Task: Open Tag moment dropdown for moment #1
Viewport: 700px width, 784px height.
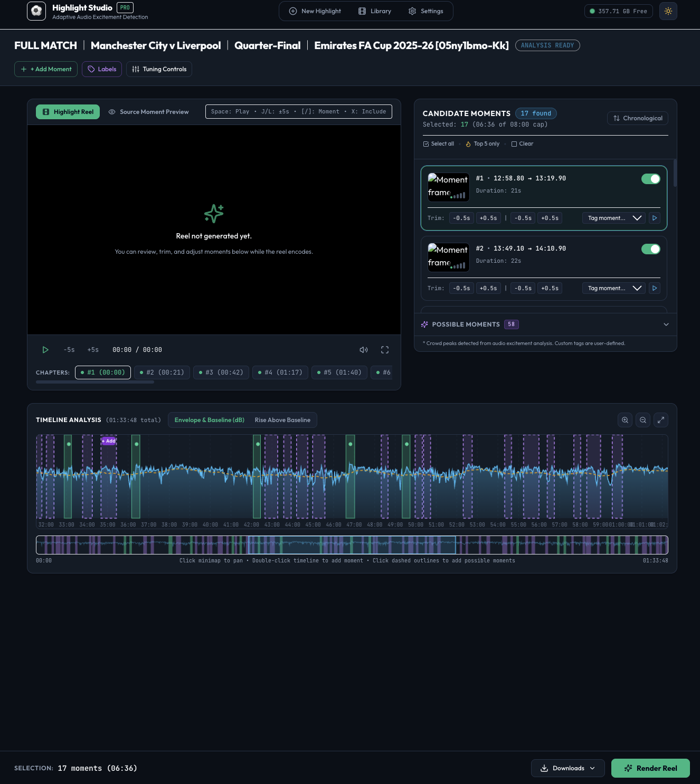Action: (x=613, y=218)
